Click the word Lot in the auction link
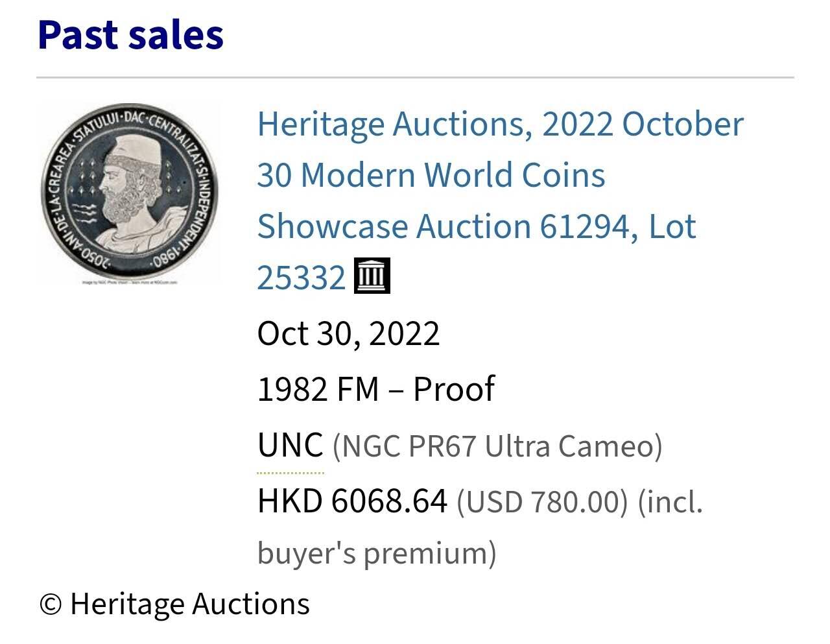Image resolution: width=830 pixels, height=644 pixels. point(672,226)
